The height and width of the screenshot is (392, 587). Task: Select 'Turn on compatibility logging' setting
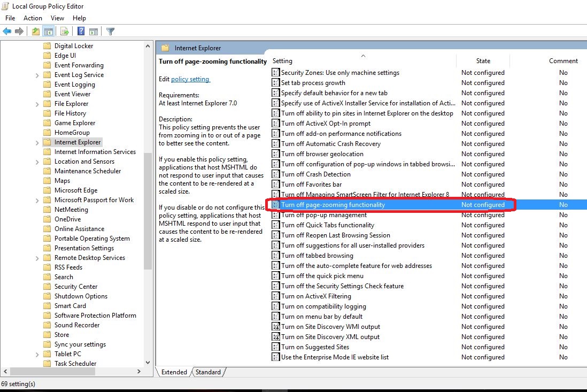click(x=323, y=306)
